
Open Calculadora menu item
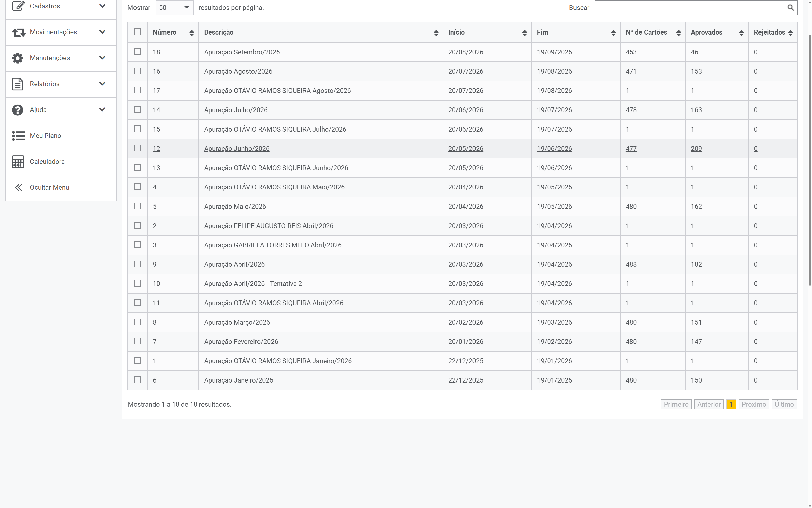point(61,162)
